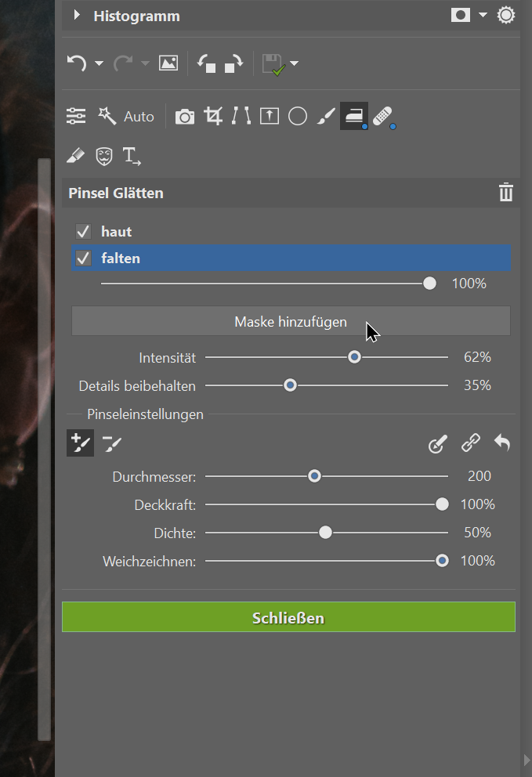Select the gradient filter tool
This screenshot has height=777, width=532.
[270, 117]
